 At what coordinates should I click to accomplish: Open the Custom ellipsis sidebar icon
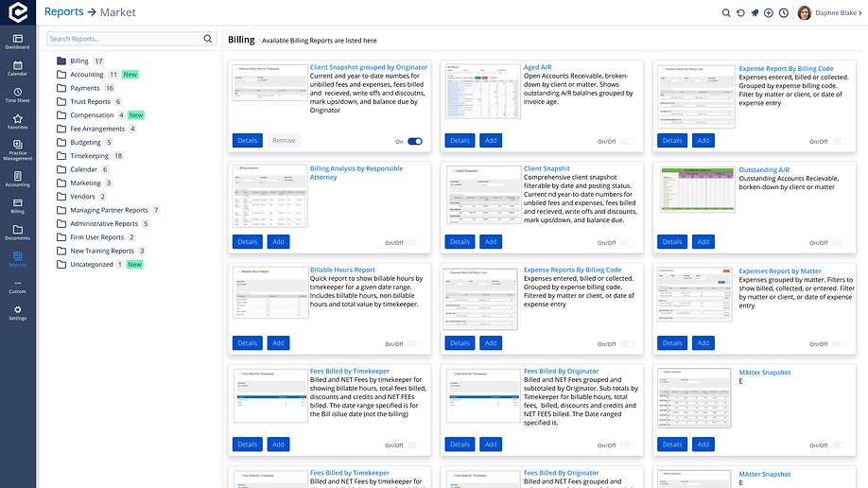[x=18, y=286]
